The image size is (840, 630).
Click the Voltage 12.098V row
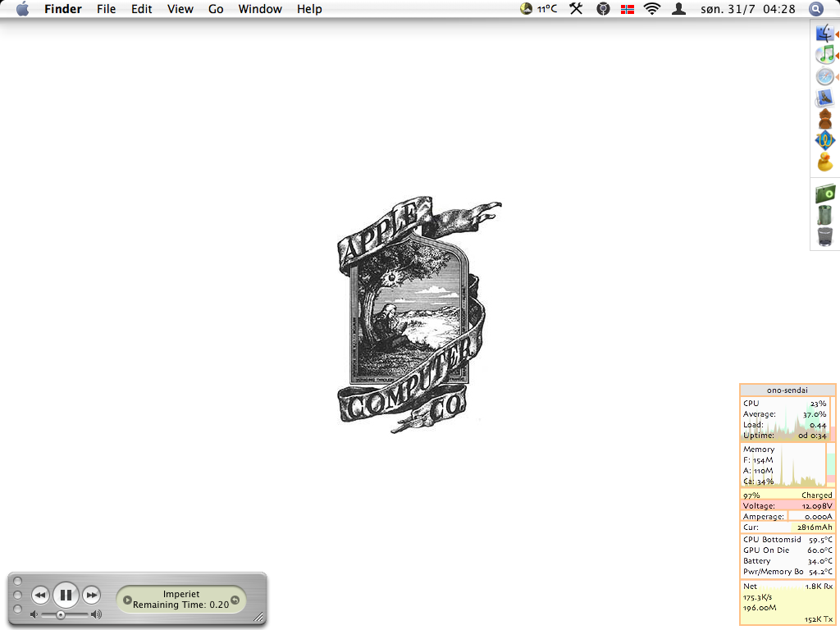coord(787,505)
